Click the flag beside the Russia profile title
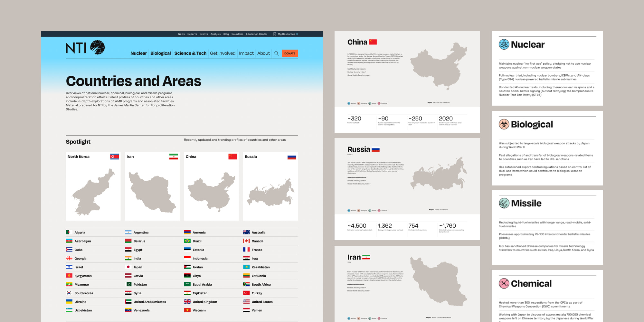The width and height of the screenshot is (644, 322). pyautogui.click(x=375, y=149)
